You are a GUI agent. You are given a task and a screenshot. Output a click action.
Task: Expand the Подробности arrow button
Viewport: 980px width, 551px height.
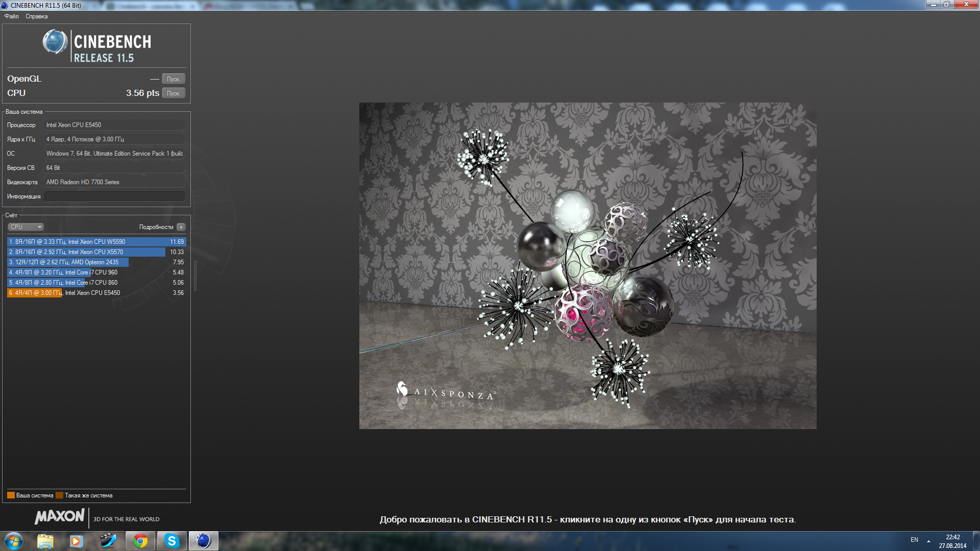pos(181,227)
